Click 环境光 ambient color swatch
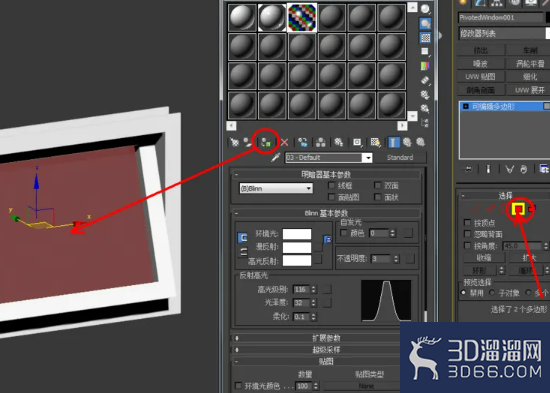 (x=297, y=234)
